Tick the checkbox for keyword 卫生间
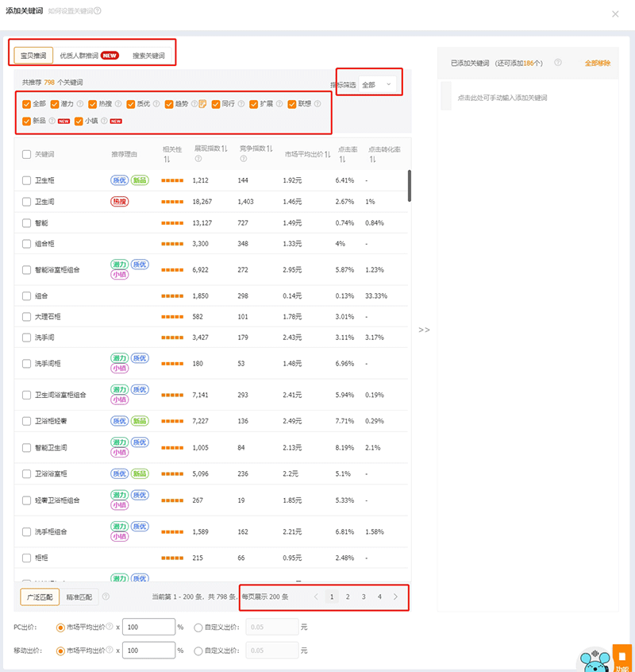 click(x=27, y=202)
